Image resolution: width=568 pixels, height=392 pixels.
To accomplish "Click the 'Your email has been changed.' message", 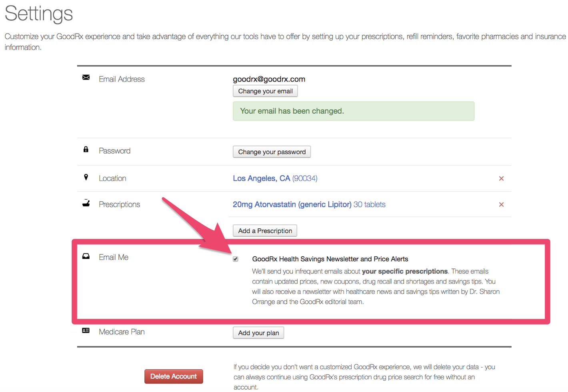I will coord(354,111).
